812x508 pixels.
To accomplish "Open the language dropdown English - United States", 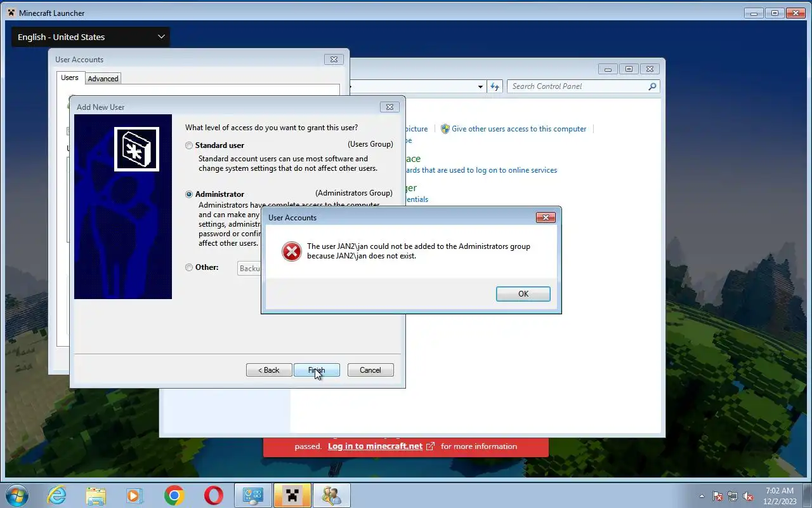I will pyautogui.click(x=91, y=37).
